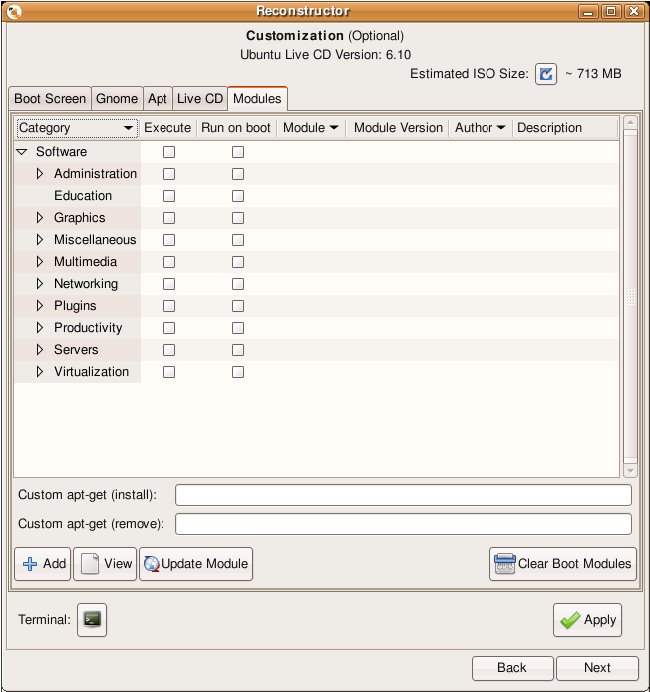Collapse the Software category tree

click(x=22, y=152)
